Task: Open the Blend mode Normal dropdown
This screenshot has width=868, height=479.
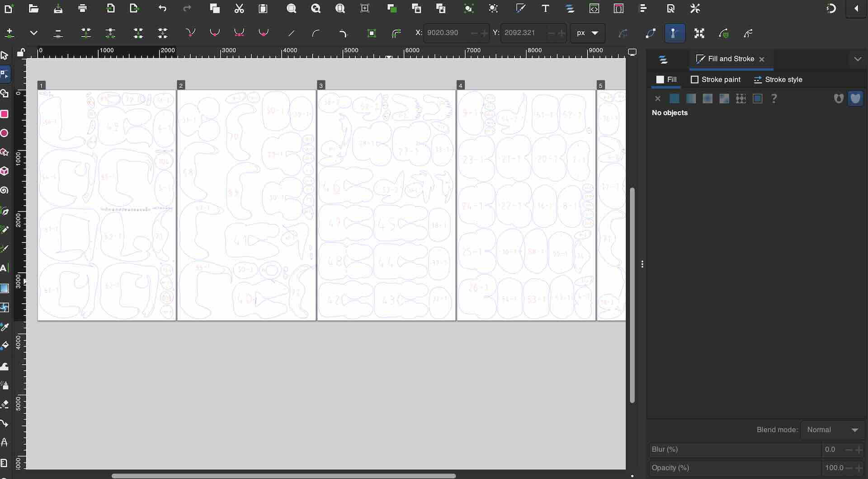Action: click(833, 430)
